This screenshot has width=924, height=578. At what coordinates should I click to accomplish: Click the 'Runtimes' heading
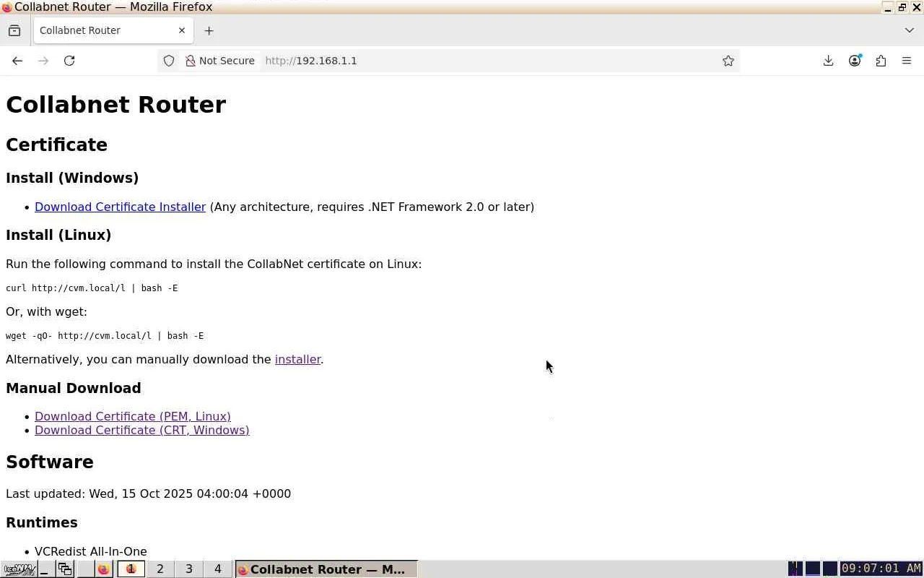[x=42, y=522]
